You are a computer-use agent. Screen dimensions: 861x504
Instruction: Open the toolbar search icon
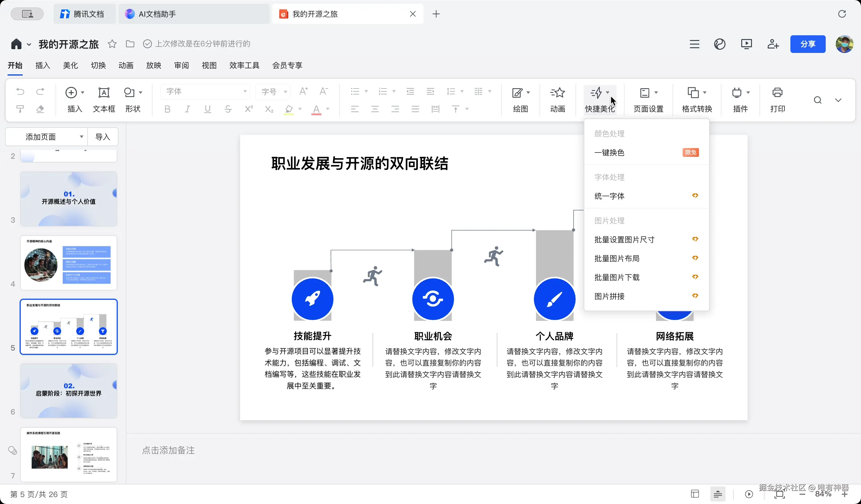(818, 100)
